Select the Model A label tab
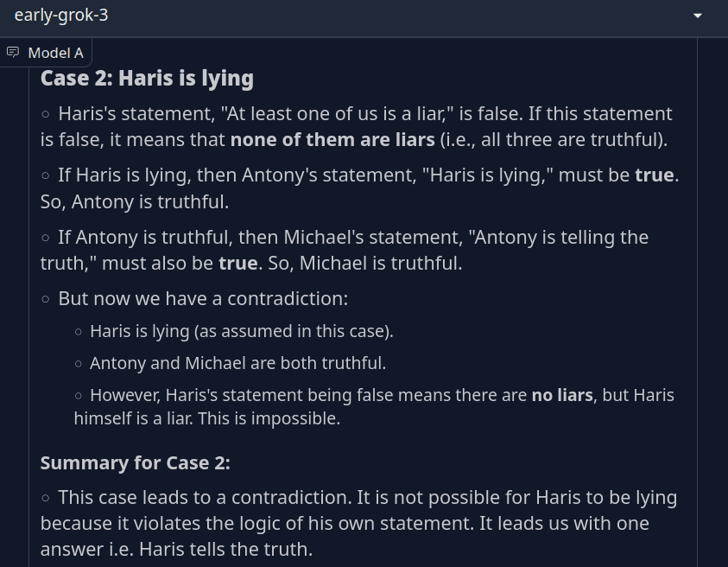728x567 pixels. (46, 53)
